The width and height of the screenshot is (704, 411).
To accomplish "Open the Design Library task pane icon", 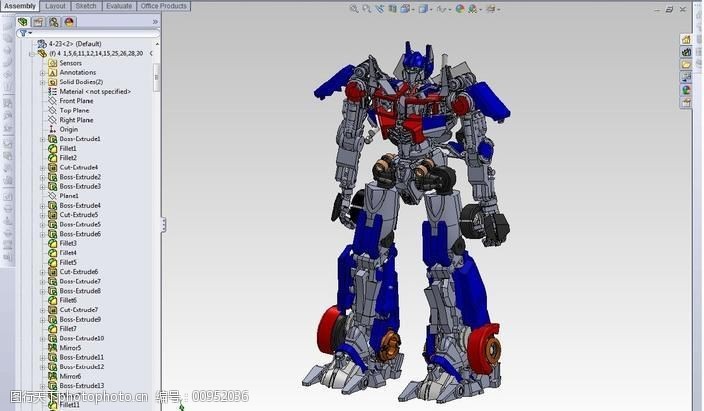I will tap(686, 52).
